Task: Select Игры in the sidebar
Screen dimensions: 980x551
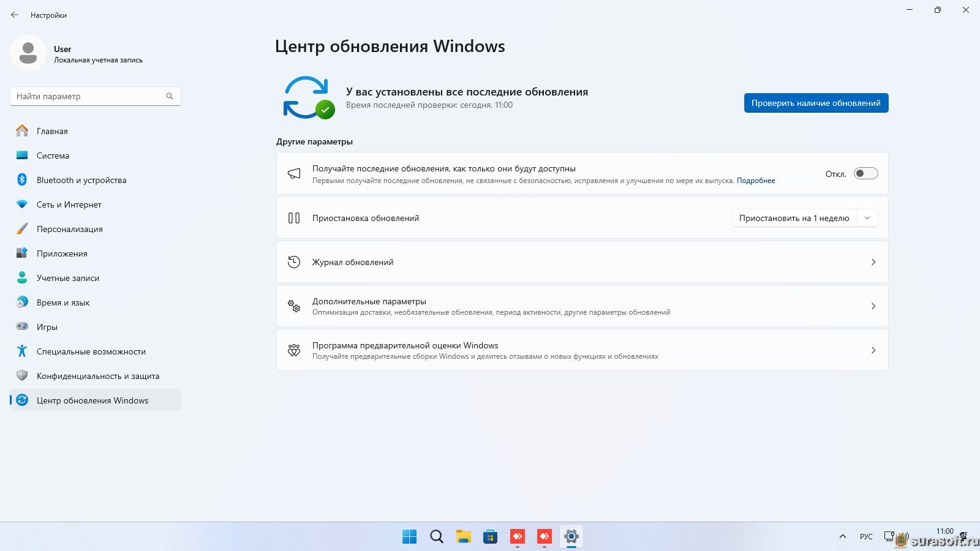Action: click(x=96, y=327)
